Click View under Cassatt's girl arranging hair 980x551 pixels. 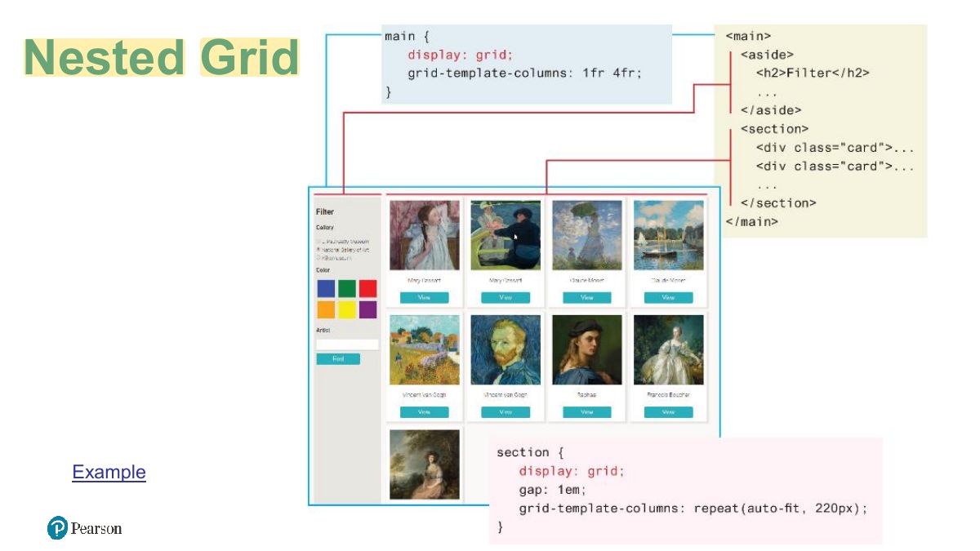pyautogui.click(x=424, y=298)
